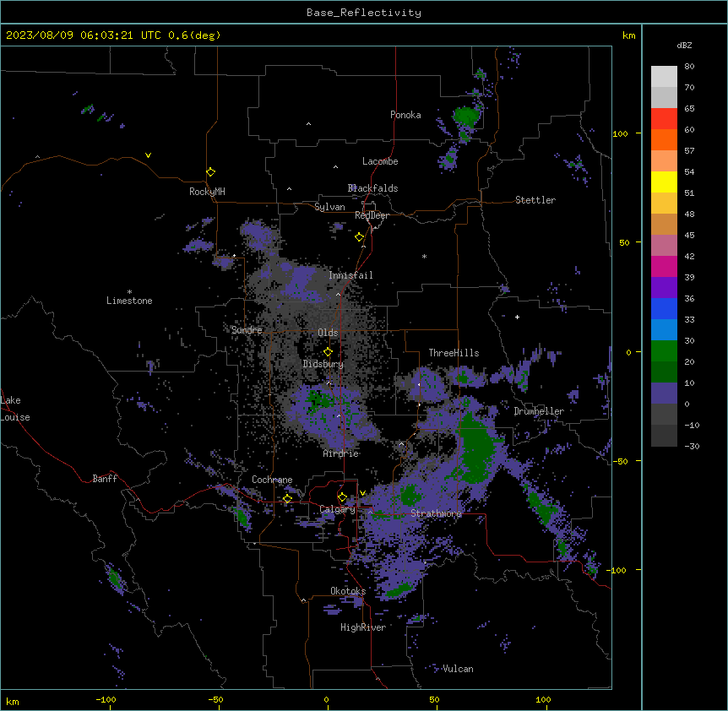Click the Drumheller label
This screenshot has width=728, height=711.
[539, 411]
